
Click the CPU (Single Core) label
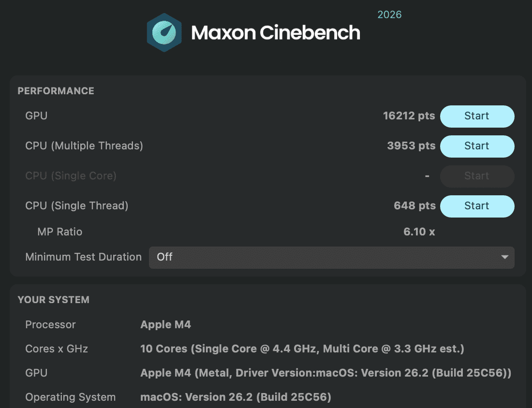pyautogui.click(x=71, y=175)
